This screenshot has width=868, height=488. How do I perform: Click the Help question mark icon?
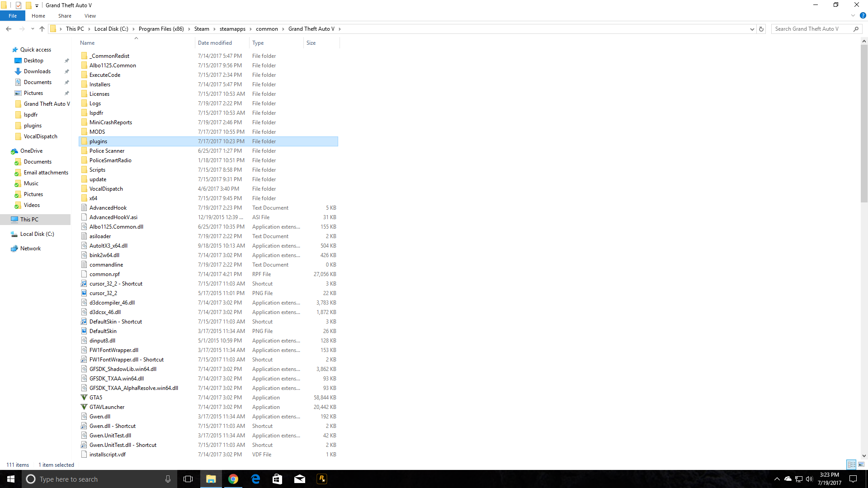click(x=863, y=15)
